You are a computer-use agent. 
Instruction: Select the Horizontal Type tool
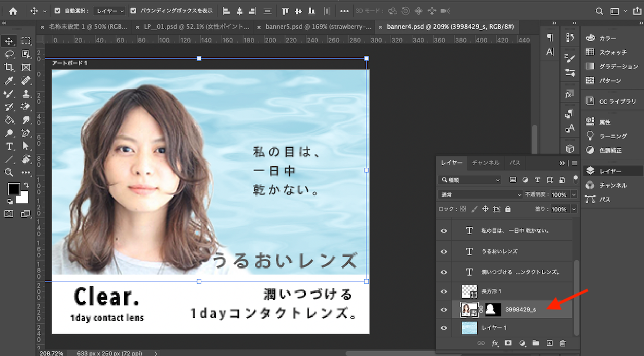click(9, 146)
